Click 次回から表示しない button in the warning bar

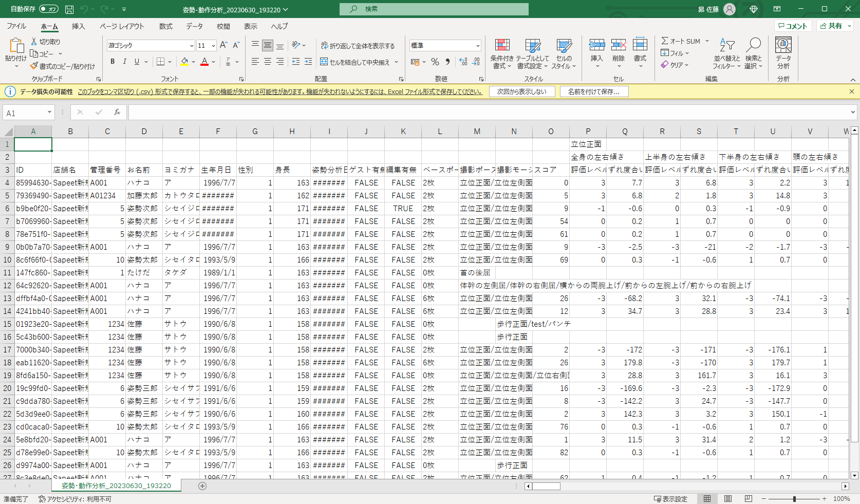click(521, 91)
